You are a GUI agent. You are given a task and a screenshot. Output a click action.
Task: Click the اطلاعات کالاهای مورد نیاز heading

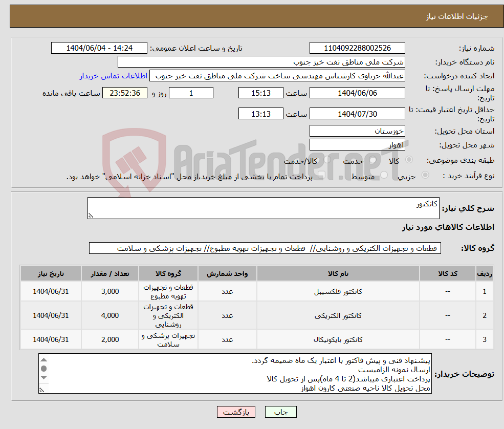[x=448, y=227]
